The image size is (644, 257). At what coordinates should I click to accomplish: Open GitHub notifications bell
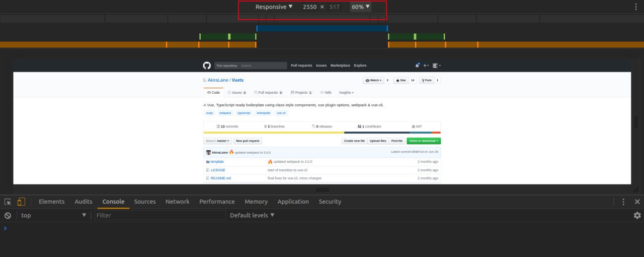click(x=417, y=66)
